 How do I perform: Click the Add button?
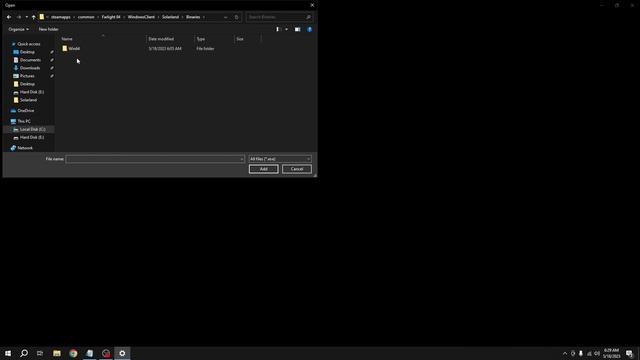(x=264, y=169)
